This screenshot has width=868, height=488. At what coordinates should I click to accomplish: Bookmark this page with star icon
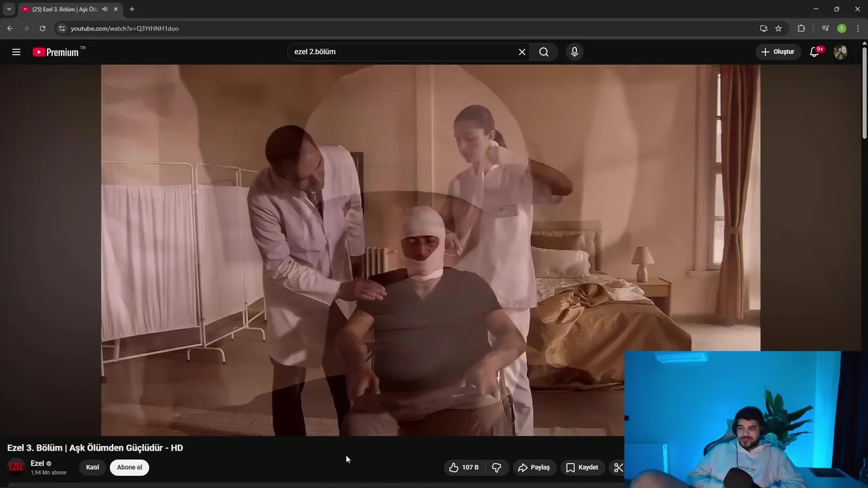[x=778, y=28]
